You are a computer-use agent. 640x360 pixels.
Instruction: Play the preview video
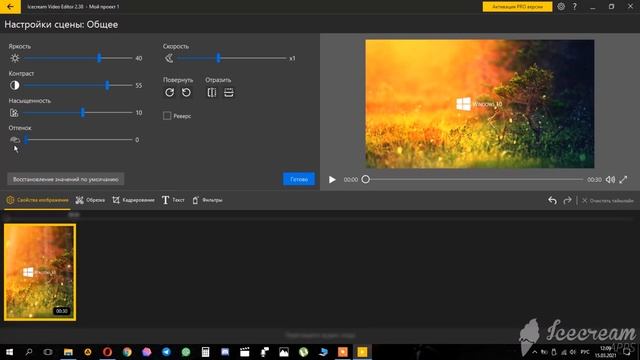(x=332, y=180)
